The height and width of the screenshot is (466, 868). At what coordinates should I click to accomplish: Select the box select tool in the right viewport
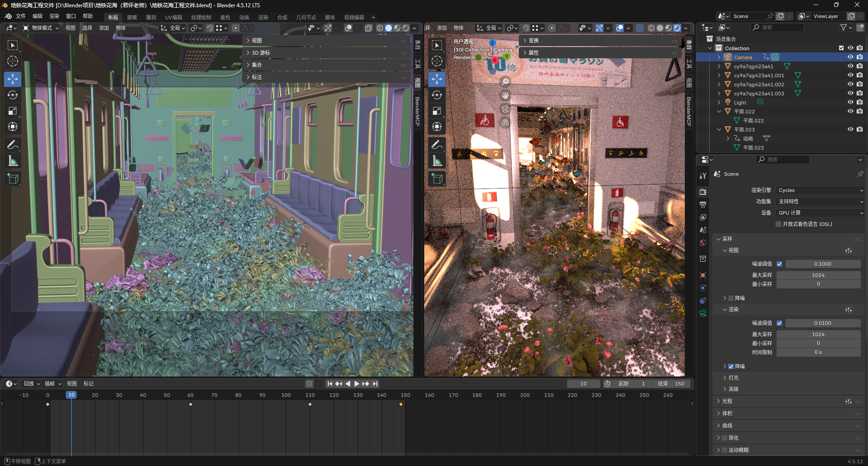point(437,45)
